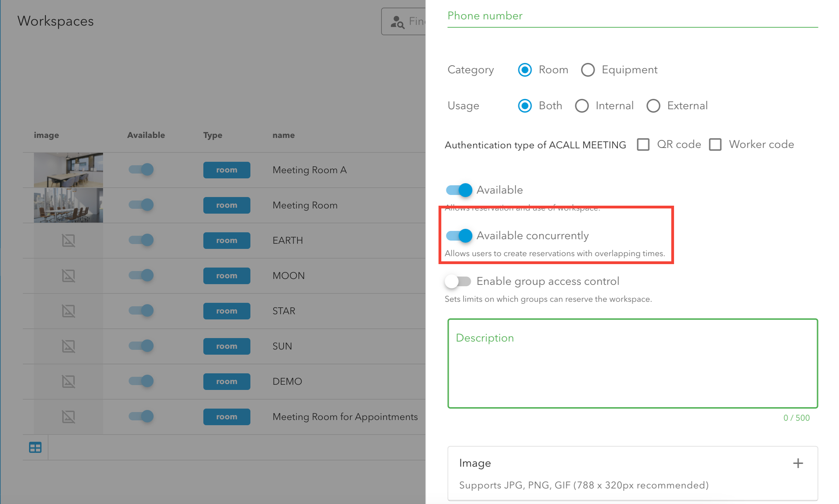The height and width of the screenshot is (504, 839).
Task: Click the image placeholder icon for DEMO row
Action: click(x=68, y=381)
